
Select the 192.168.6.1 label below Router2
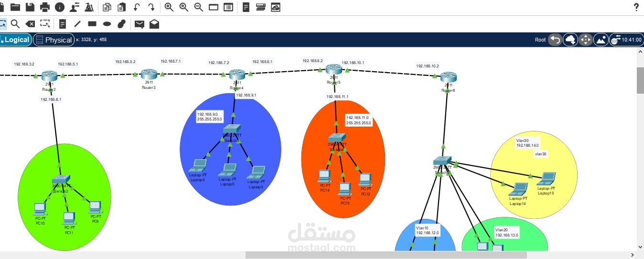[51, 99]
